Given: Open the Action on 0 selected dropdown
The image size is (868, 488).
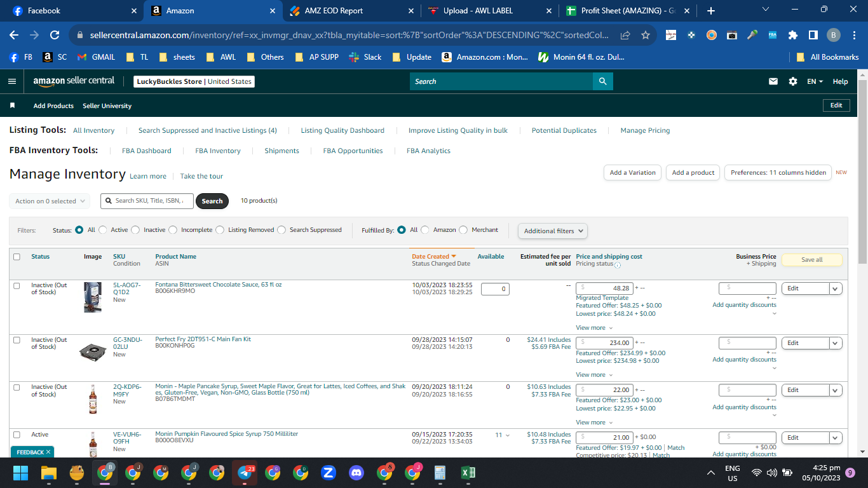Looking at the screenshot, I should [50, 201].
